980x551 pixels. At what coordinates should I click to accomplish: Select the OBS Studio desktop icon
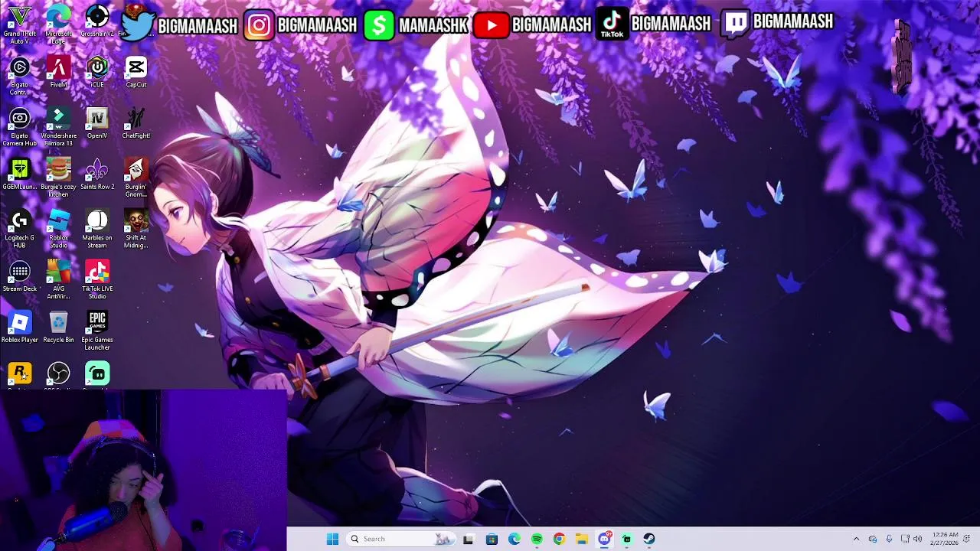pos(58,375)
